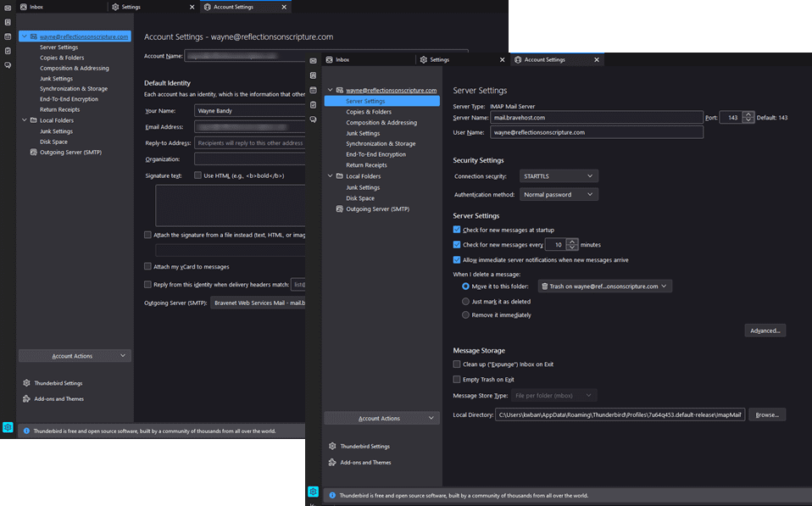
Task: Open Authentication method dropdown
Action: [x=559, y=194]
